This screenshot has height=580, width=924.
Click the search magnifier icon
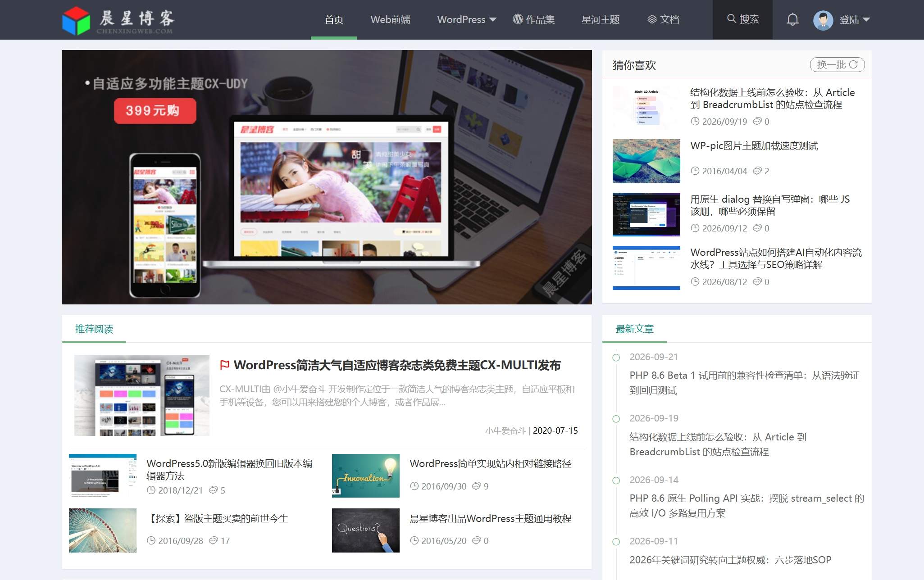click(732, 19)
